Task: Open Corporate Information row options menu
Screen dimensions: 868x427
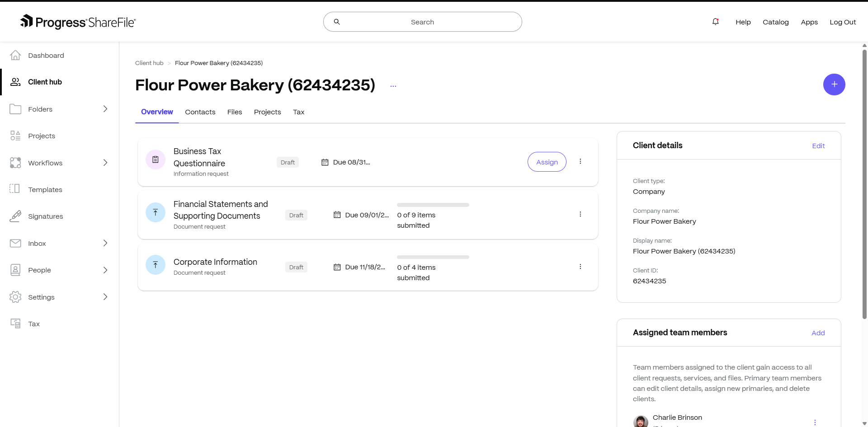Action: pyautogui.click(x=580, y=267)
